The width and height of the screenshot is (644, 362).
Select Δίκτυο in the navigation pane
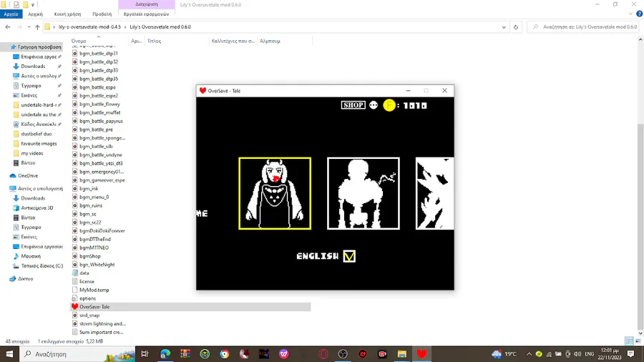click(x=25, y=279)
